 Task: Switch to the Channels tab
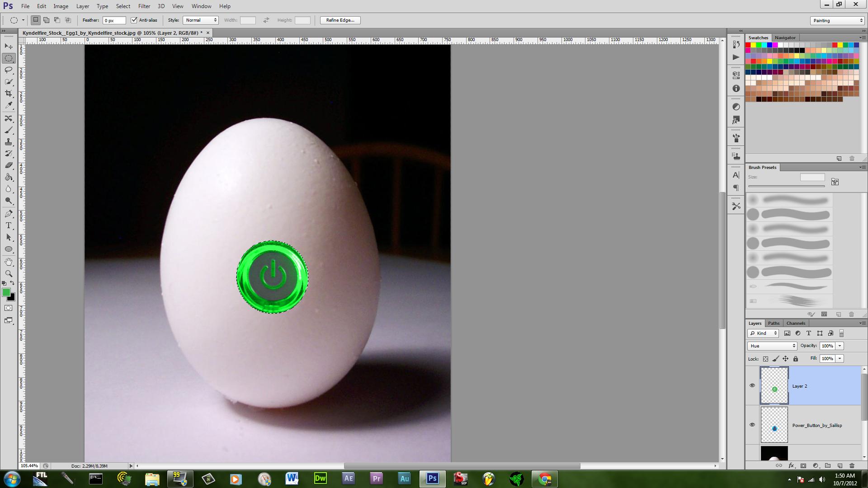(x=796, y=324)
